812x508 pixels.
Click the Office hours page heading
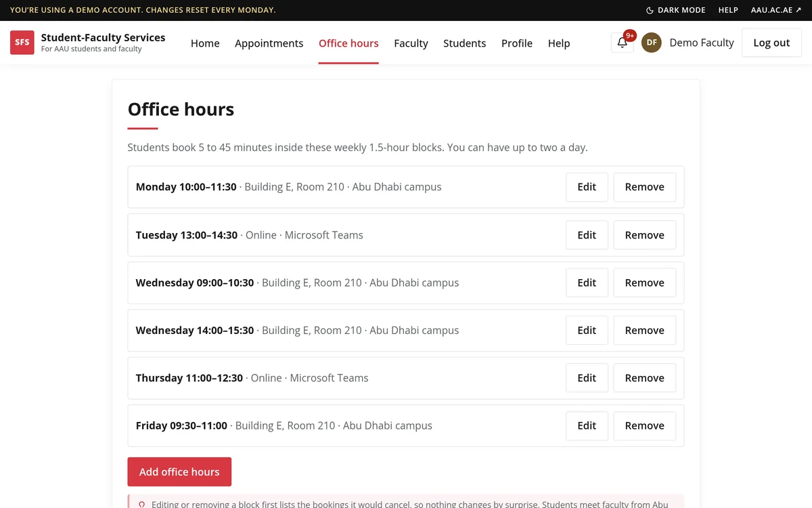click(x=181, y=109)
